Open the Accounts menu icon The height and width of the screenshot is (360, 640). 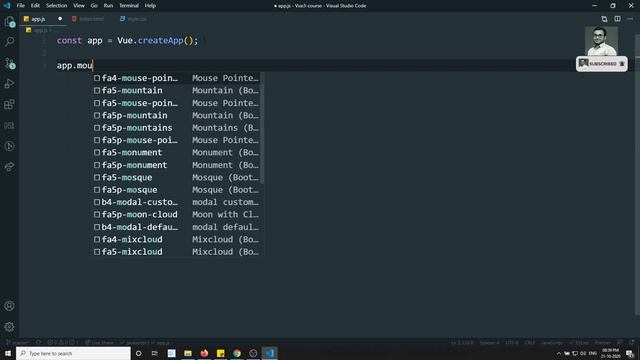[x=9, y=306]
